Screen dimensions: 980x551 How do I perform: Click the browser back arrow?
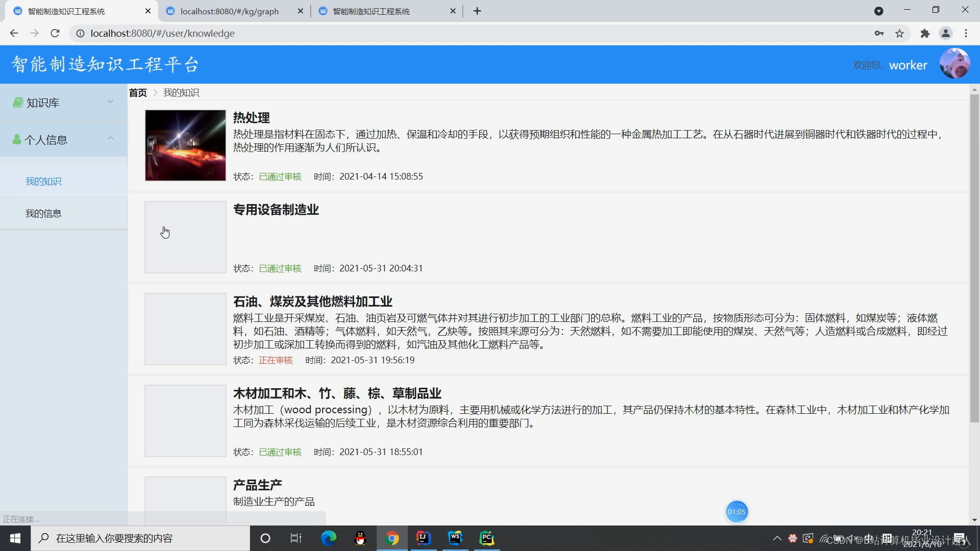point(13,33)
